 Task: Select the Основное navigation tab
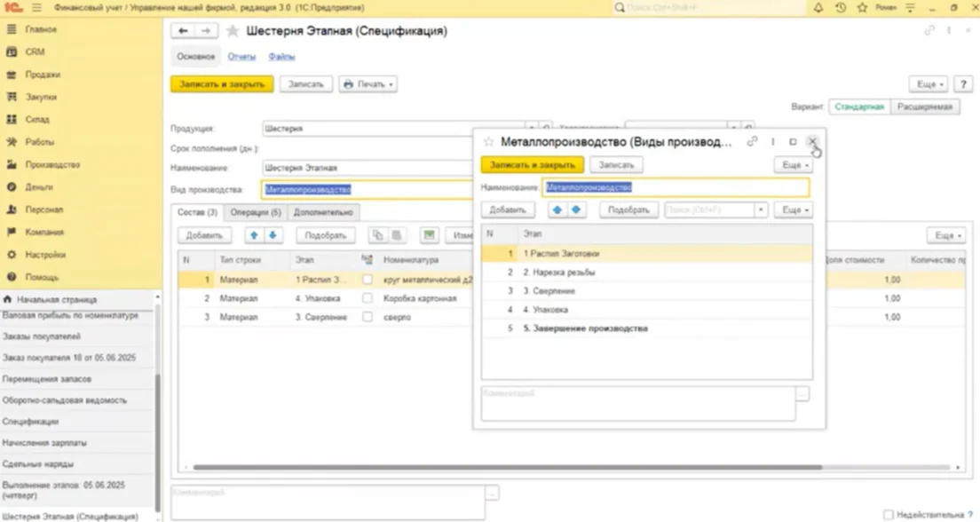195,56
